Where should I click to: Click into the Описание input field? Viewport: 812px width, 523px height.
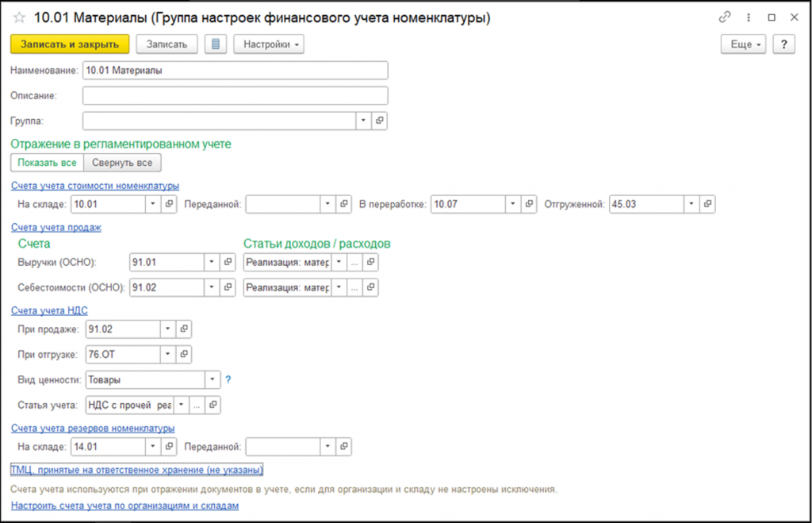pos(235,95)
